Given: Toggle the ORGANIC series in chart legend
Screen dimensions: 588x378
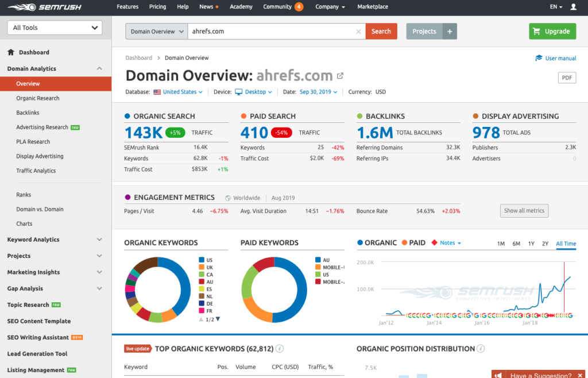Looking at the screenshot, I should pos(377,242).
